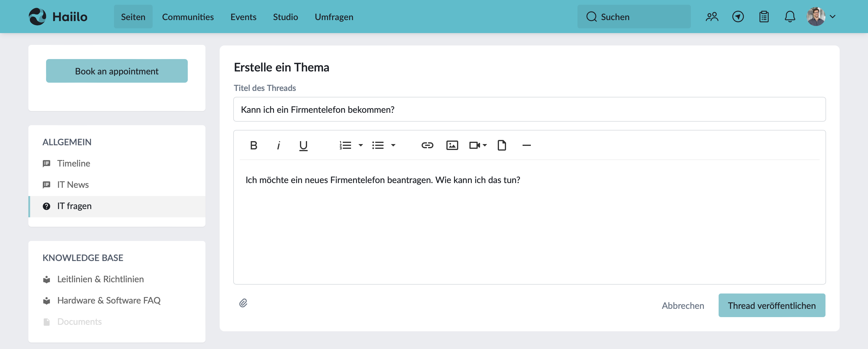Insert a video
Screen dimensions: 868x349
474,145
